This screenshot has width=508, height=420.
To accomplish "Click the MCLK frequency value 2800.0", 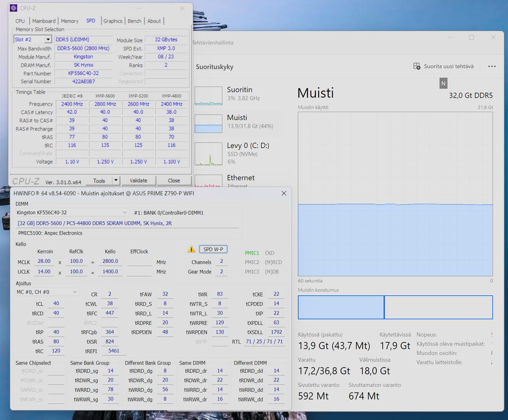I will (110, 261).
